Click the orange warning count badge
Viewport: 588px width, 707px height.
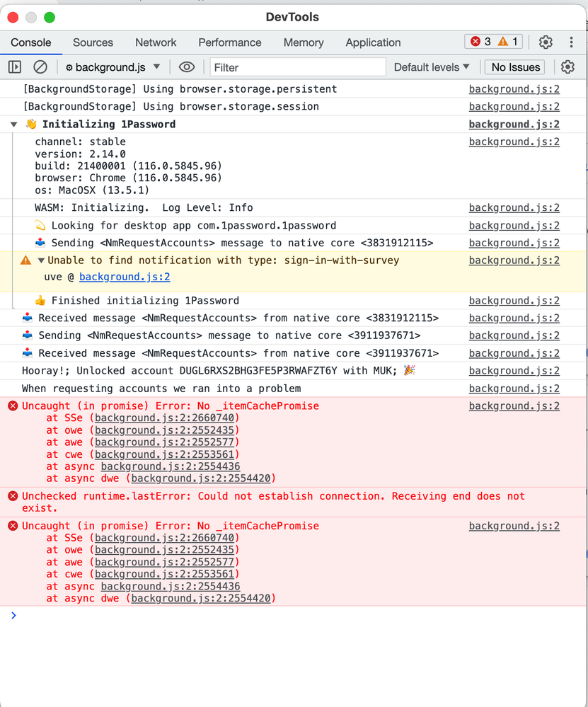pos(508,42)
